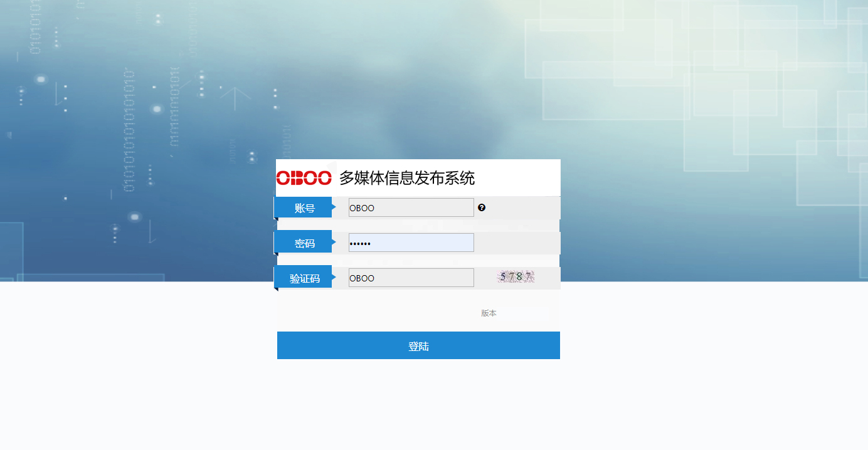868x450 pixels.
Task: Click the OBOO red logo
Action: (x=304, y=178)
